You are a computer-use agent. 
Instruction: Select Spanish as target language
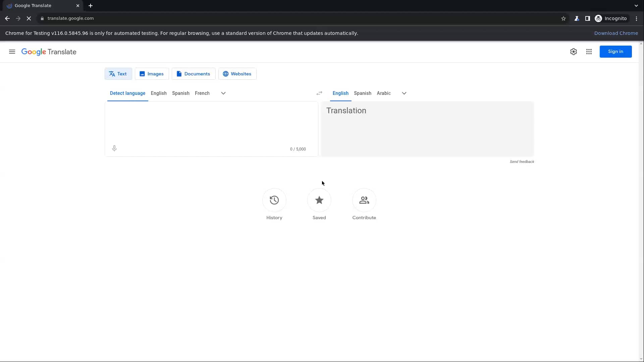(x=363, y=93)
